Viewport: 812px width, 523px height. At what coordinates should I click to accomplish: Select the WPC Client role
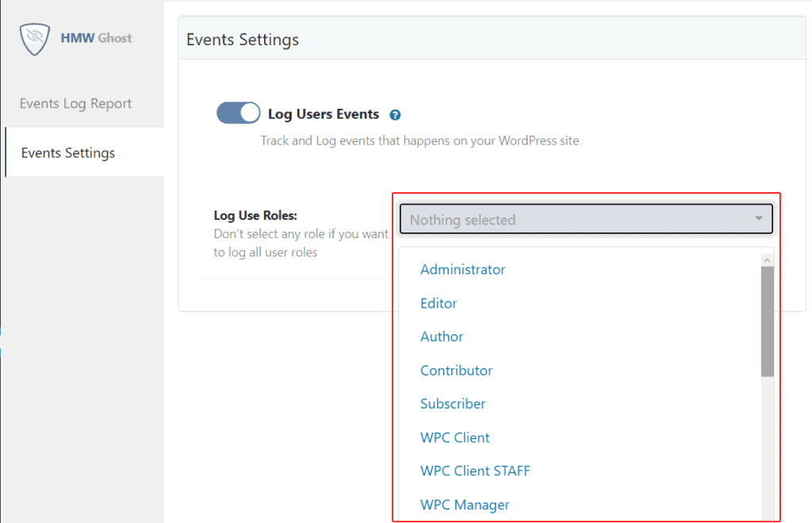tap(455, 437)
